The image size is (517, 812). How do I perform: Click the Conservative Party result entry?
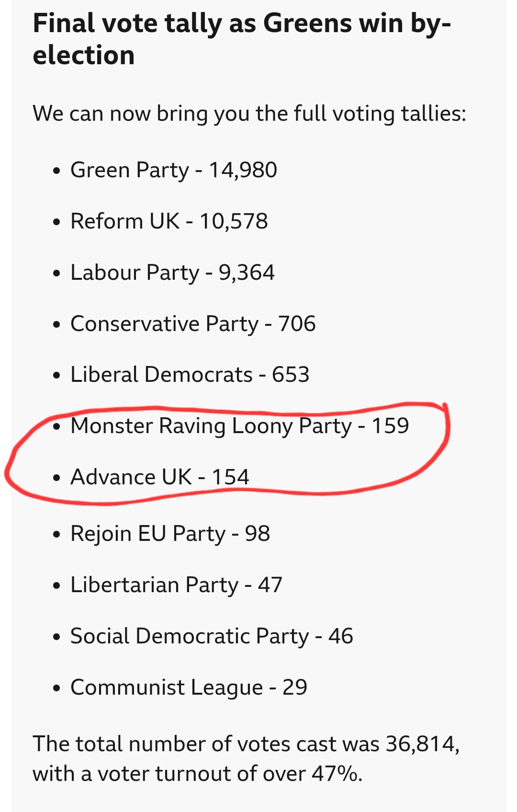192,324
